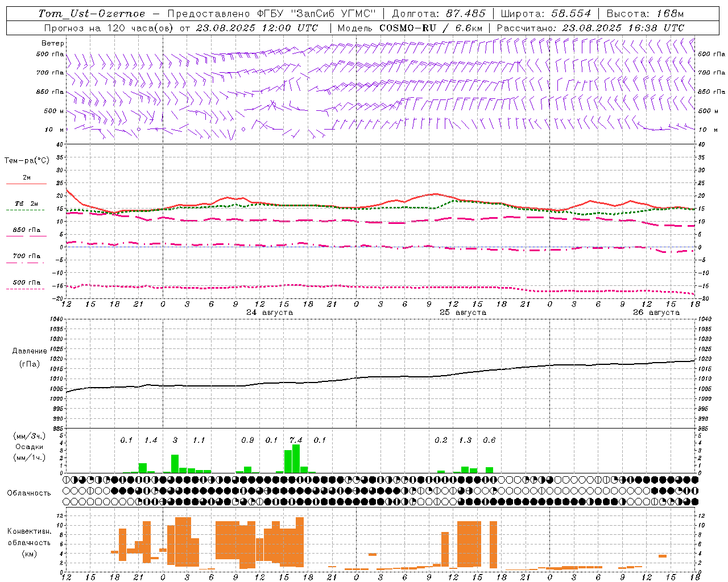Image resolution: width=728 pixels, height=582 pixels.
Task: Click the precipitation total "1.1"
Action: (198, 440)
